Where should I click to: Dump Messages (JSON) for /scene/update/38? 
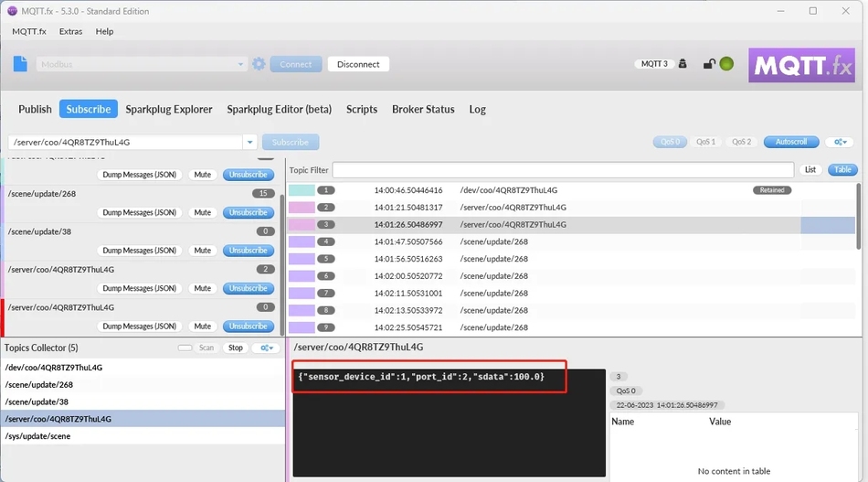pos(140,251)
